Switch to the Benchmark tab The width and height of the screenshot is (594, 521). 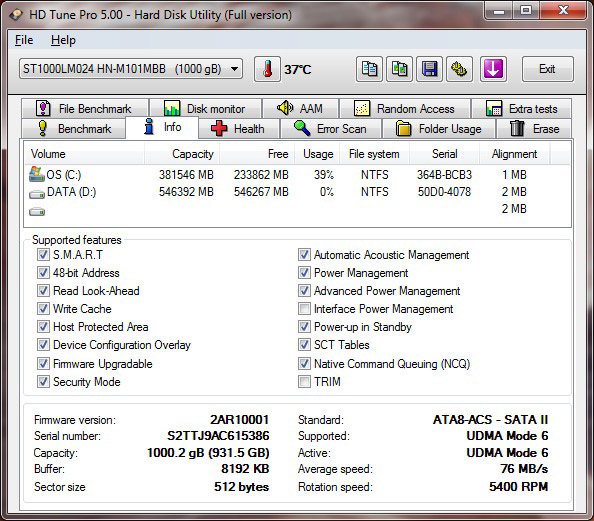[x=74, y=128]
